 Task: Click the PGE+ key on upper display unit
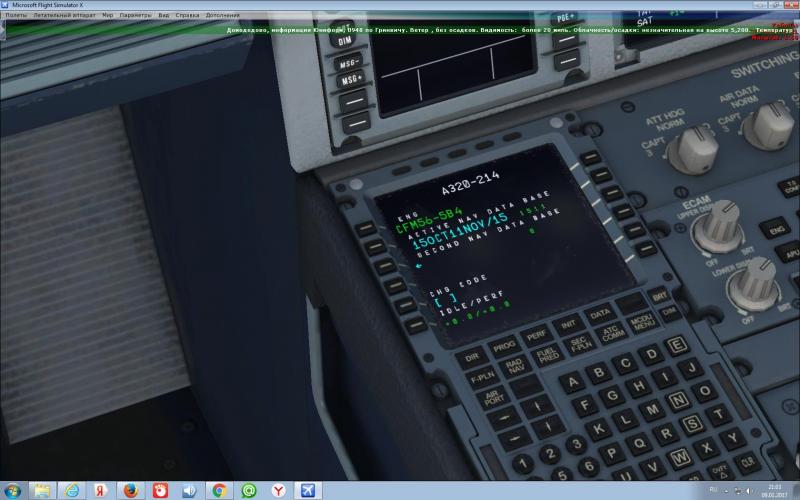coord(565,18)
